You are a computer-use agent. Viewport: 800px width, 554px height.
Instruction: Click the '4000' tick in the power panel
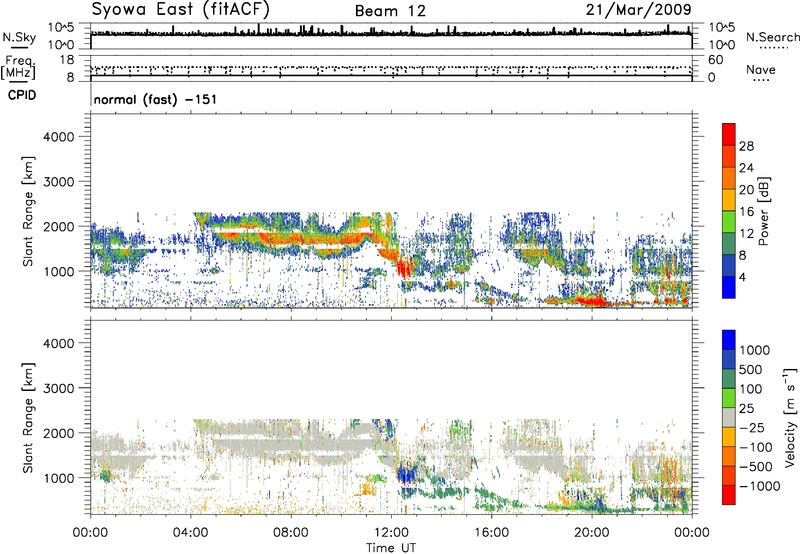59,137
